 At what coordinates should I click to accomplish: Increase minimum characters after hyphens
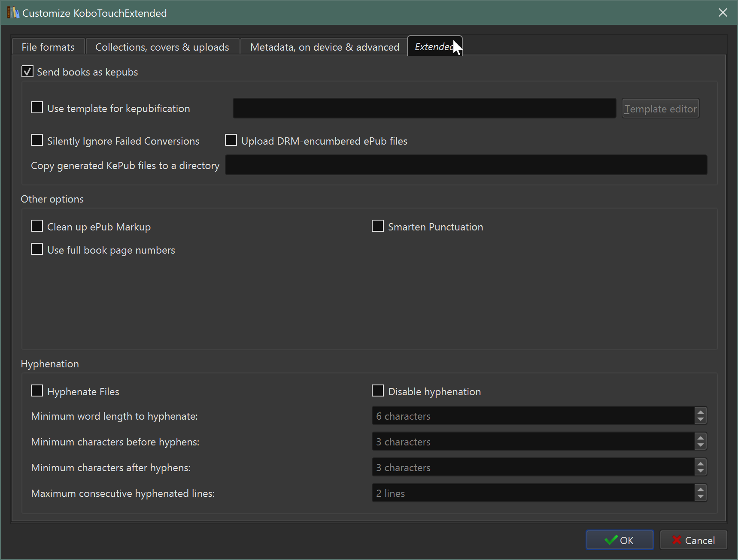tap(700, 463)
